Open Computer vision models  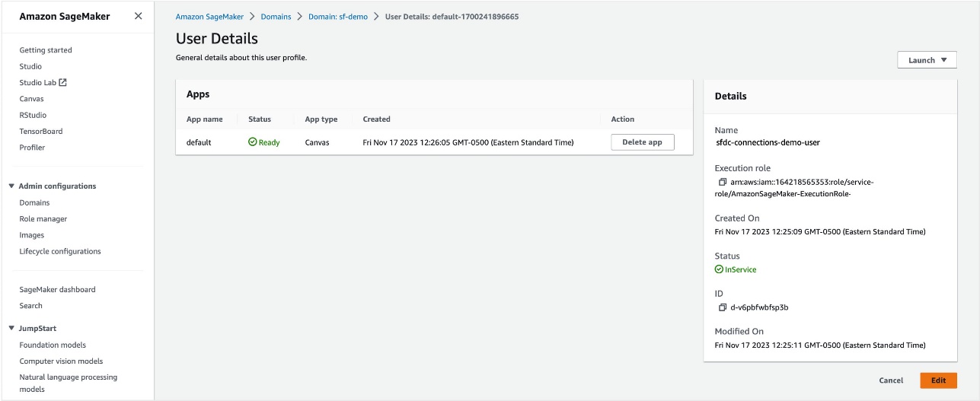pos(61,361)
